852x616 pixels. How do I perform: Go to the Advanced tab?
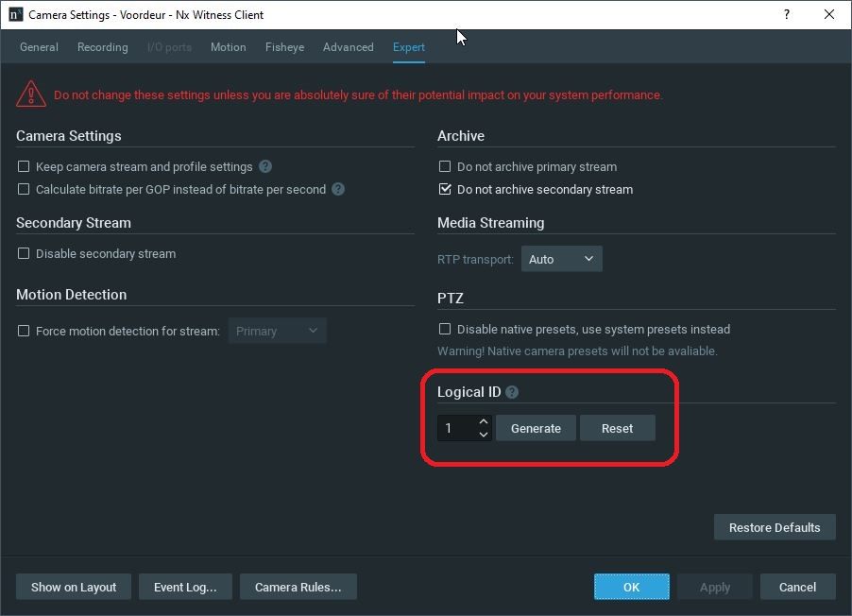point(348,47)
